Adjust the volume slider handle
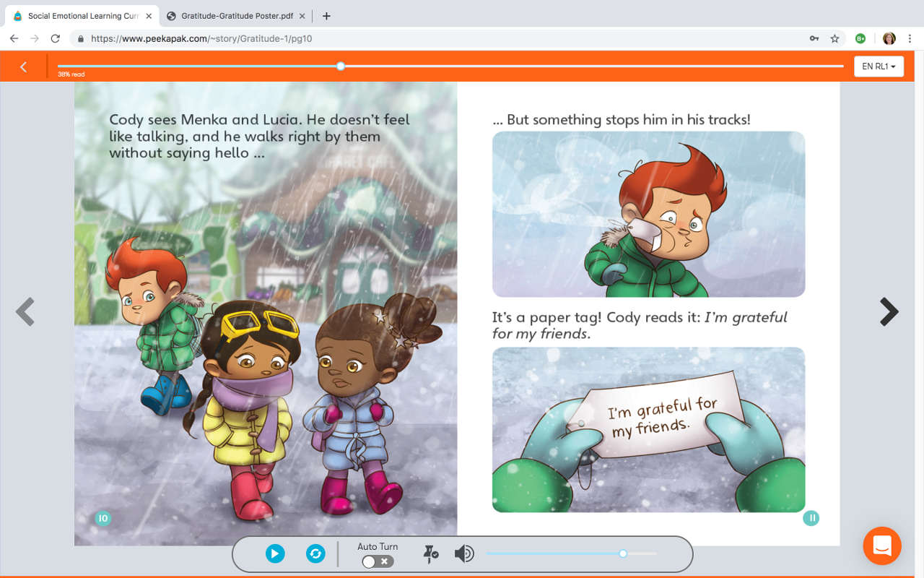The height and width of the screenshot is (578, 924). (623, 553)
